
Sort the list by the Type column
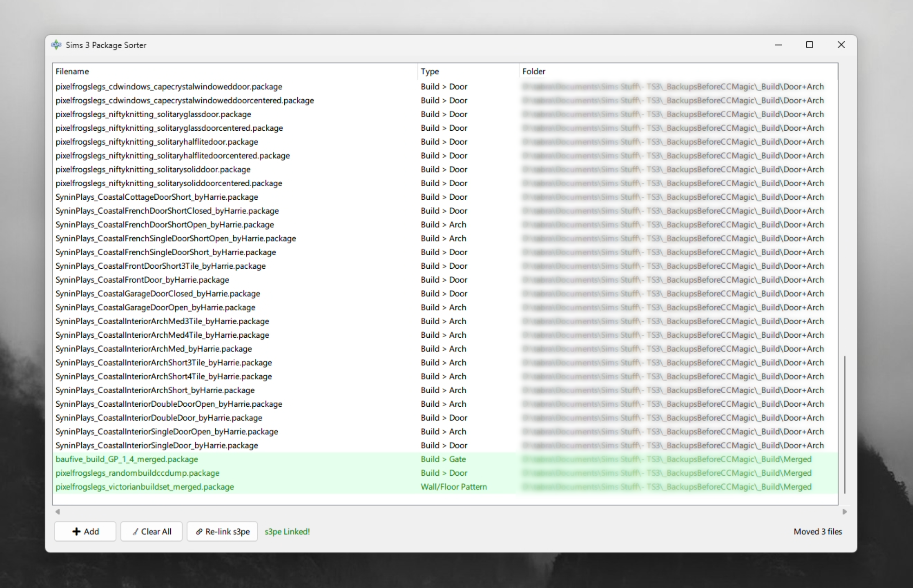(430, 71)
